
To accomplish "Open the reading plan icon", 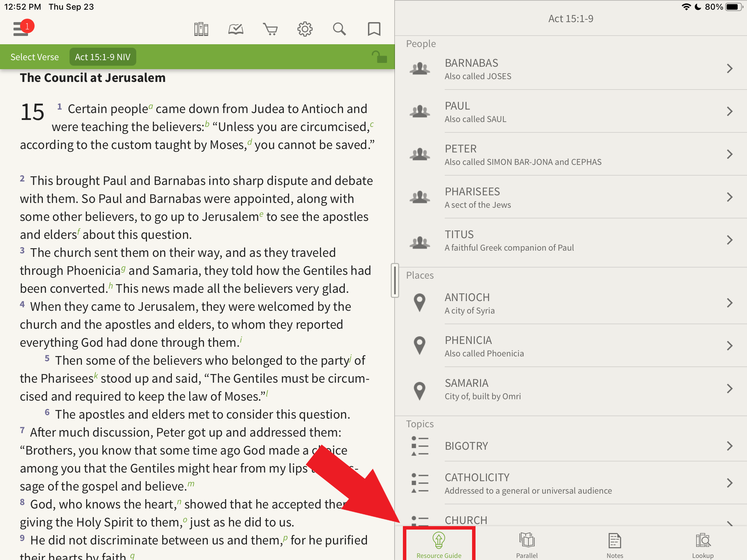I will point(236,29).
